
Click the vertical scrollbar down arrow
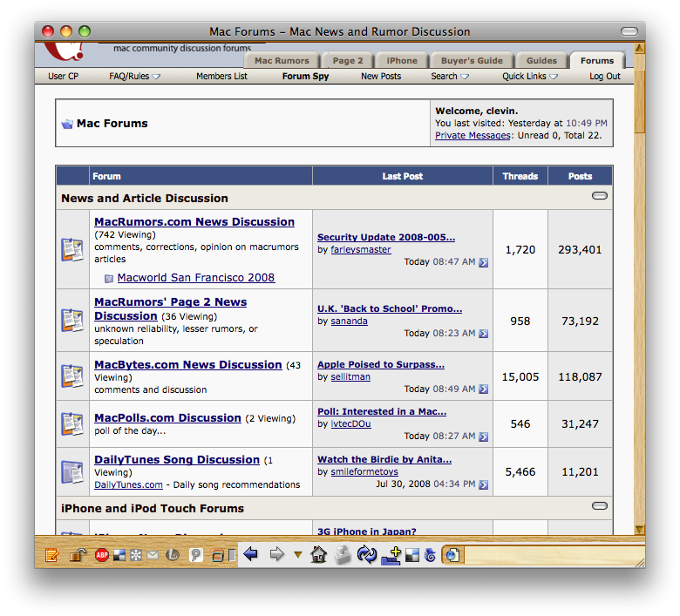pyautogui.click(x=639, y=529)
